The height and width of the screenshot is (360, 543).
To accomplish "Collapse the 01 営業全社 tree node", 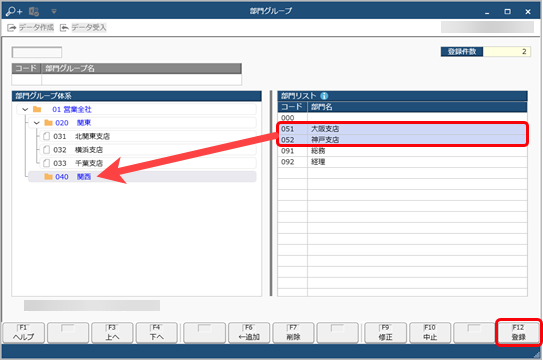I will coord(25,109).
